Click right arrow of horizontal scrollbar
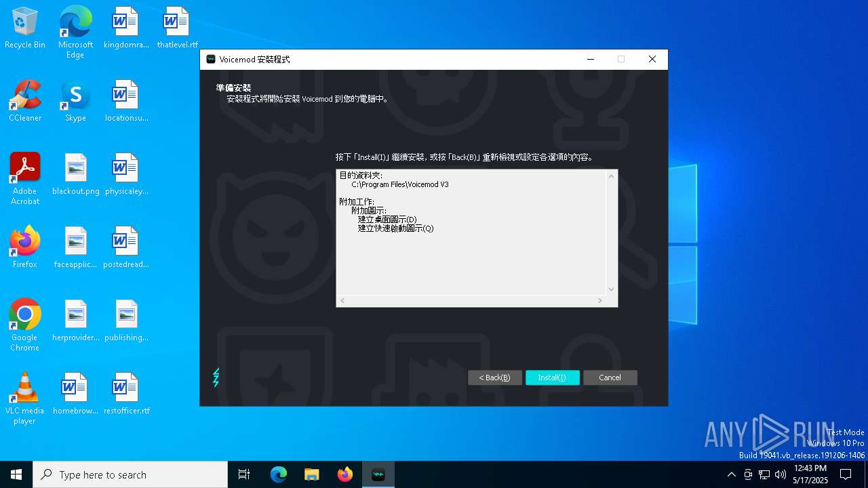 [600, 300]
